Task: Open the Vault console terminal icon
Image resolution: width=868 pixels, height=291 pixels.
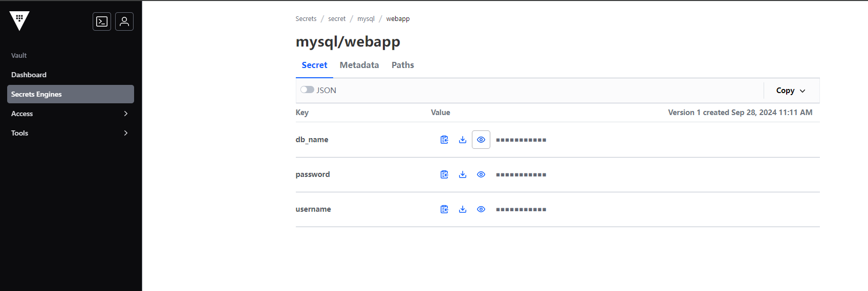Action: [x=102, y=21]
